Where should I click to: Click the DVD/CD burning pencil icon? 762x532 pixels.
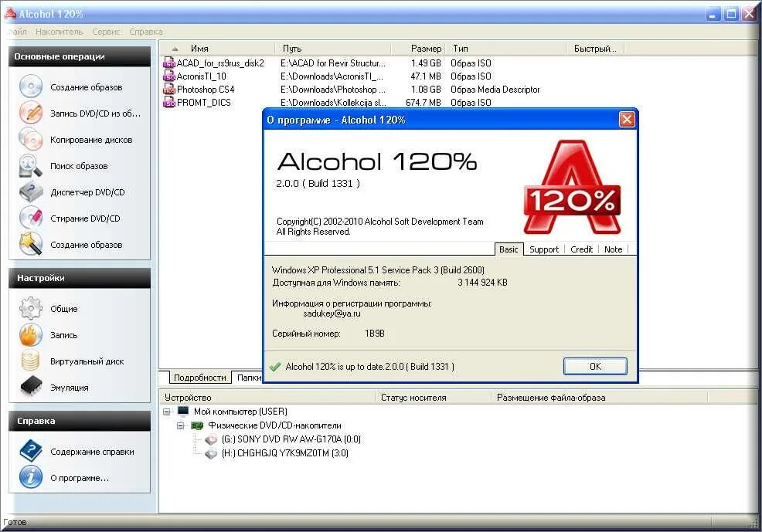click(31, 113)
